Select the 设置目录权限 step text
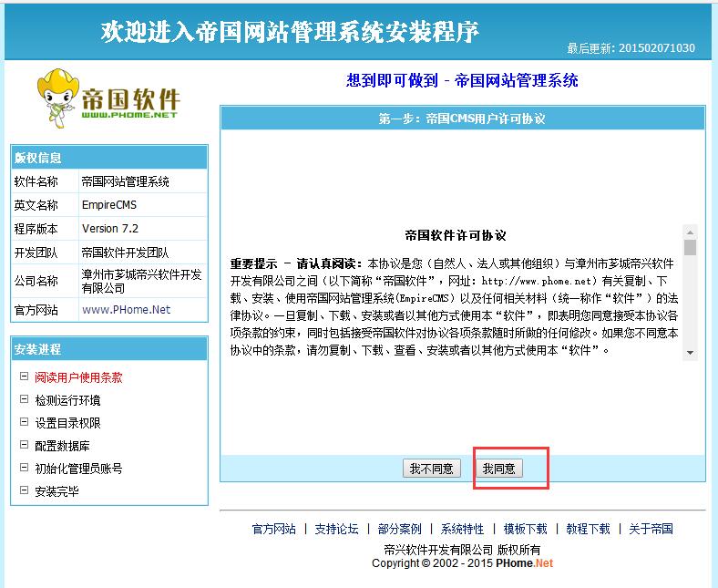This screenshot has height=588, width=718. click(67, 423)
